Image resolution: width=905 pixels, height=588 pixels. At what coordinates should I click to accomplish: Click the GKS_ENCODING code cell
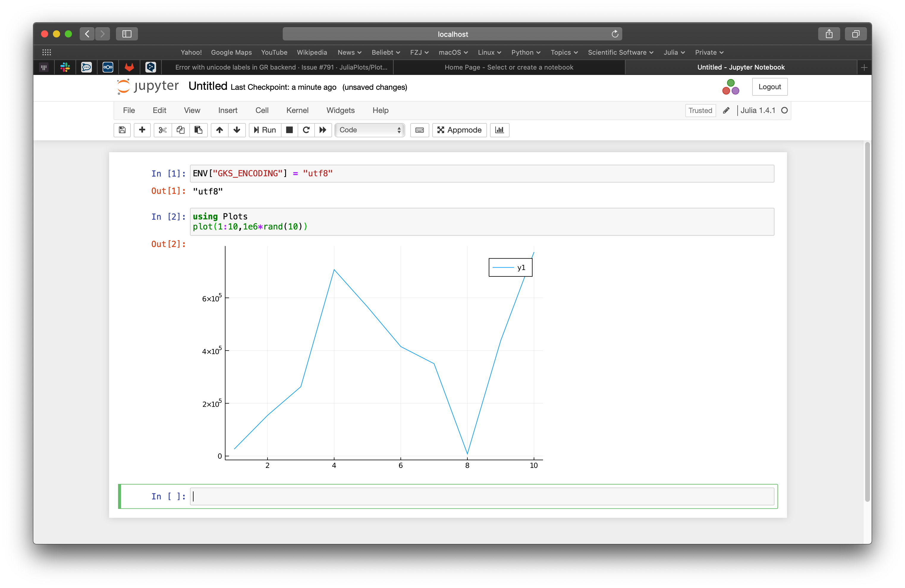pos(482,173)
